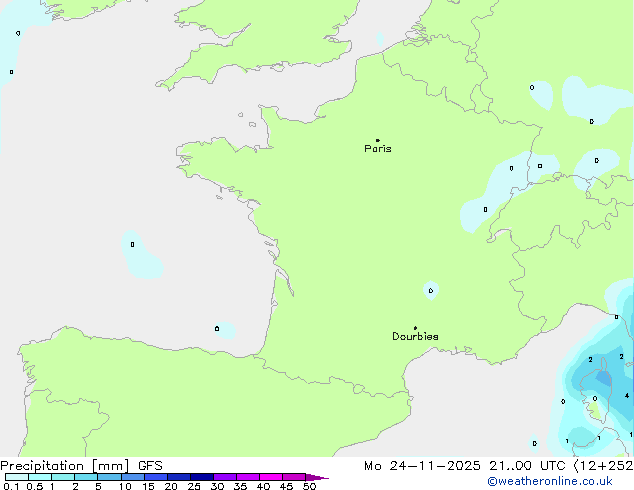The image size is (634, 490).
Task: Click the legend value 10
Action: pos(125,486)
